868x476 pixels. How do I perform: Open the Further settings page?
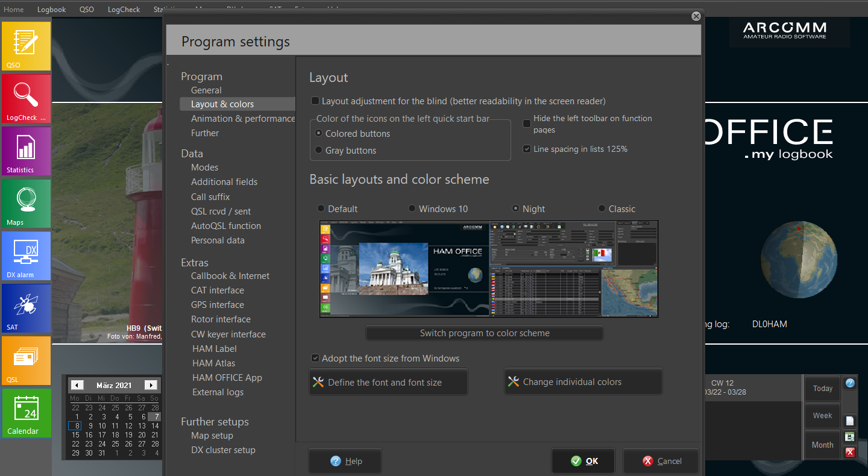click(205, 133)
